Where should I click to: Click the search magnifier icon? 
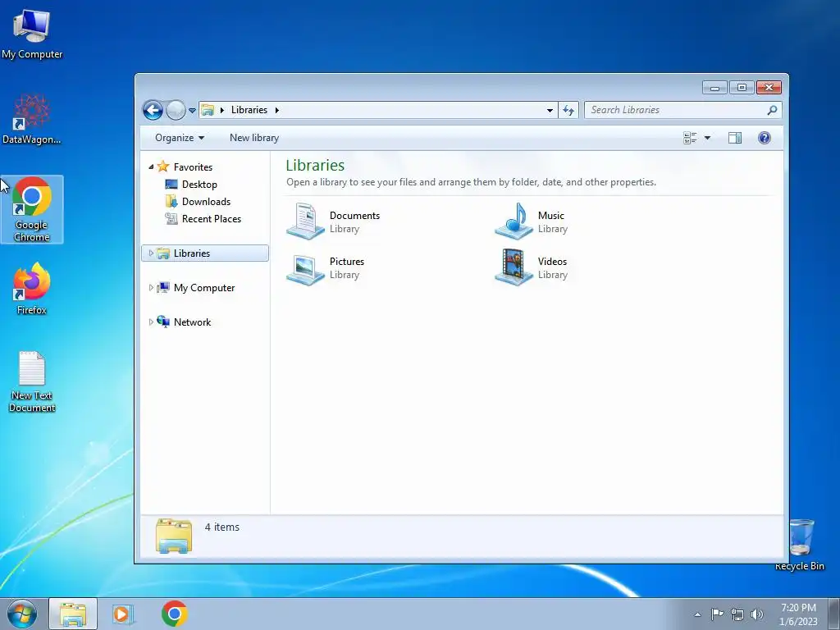coord(772,111)
